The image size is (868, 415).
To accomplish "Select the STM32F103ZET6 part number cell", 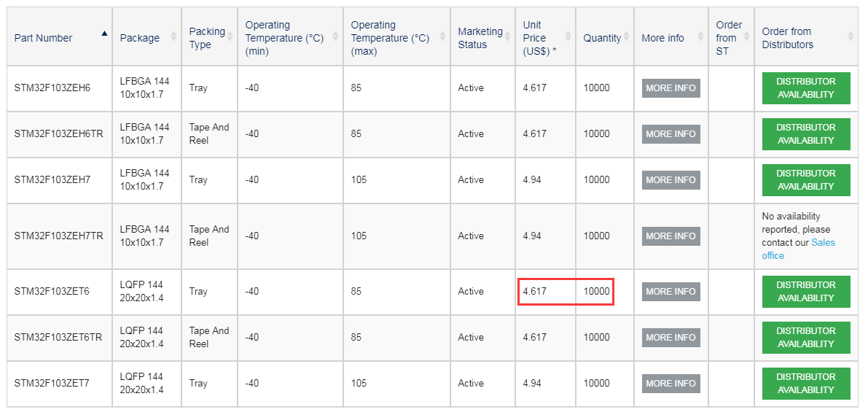I will coord(52,292).
